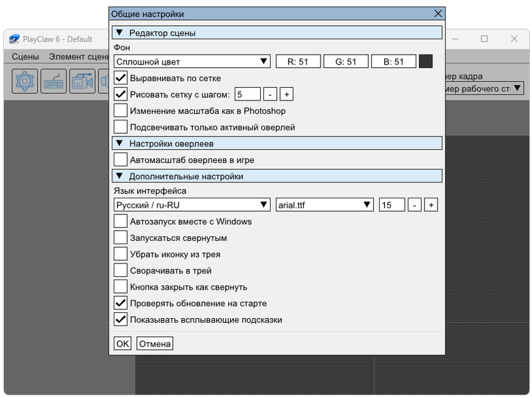
Task: Open the gear settings toolbar icon
Action: 25,81
